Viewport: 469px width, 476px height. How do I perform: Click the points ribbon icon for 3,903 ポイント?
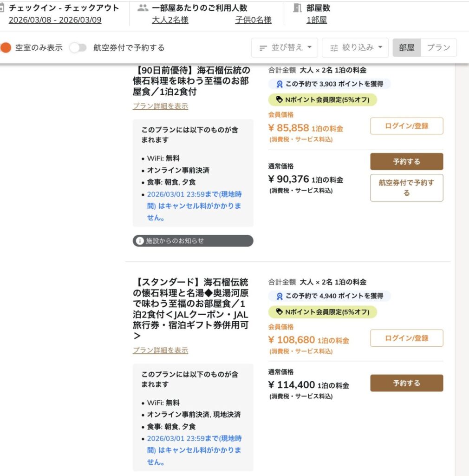[x=280, y=84]
